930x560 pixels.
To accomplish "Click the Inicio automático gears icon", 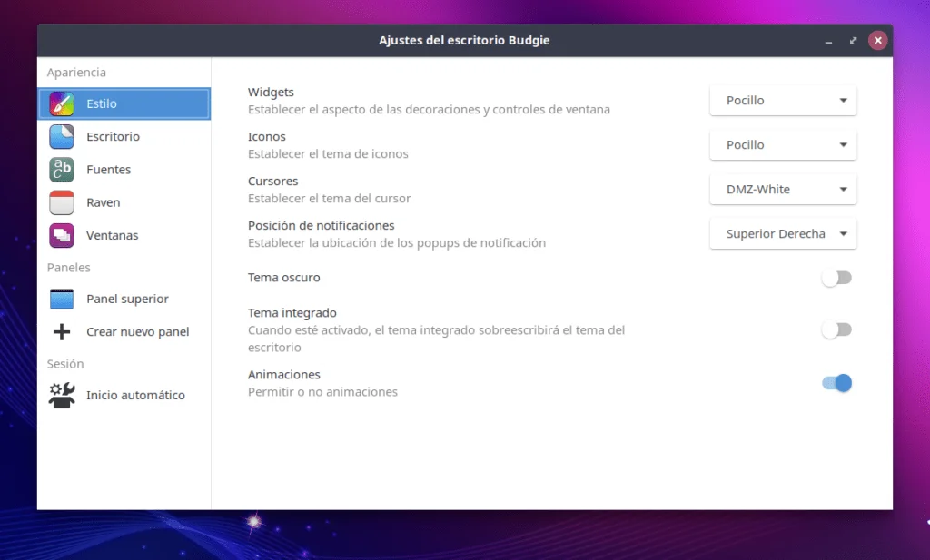I will point(62,395).
